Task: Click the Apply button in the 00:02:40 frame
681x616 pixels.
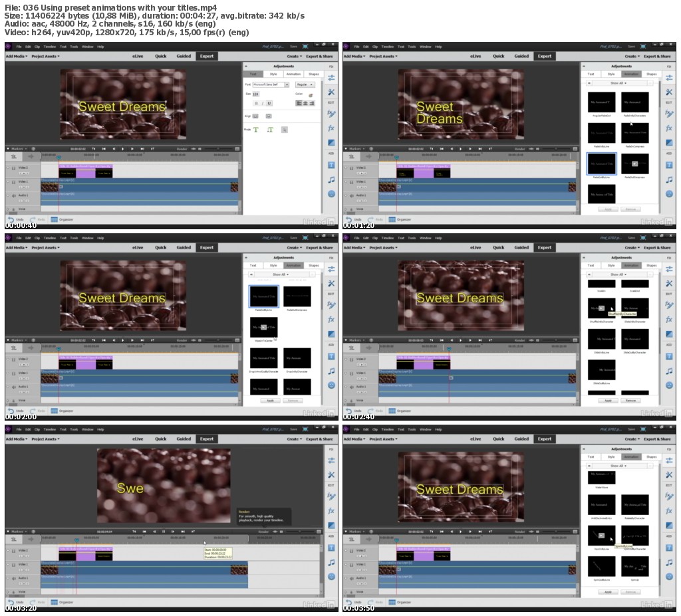Action: pos(608,401)
